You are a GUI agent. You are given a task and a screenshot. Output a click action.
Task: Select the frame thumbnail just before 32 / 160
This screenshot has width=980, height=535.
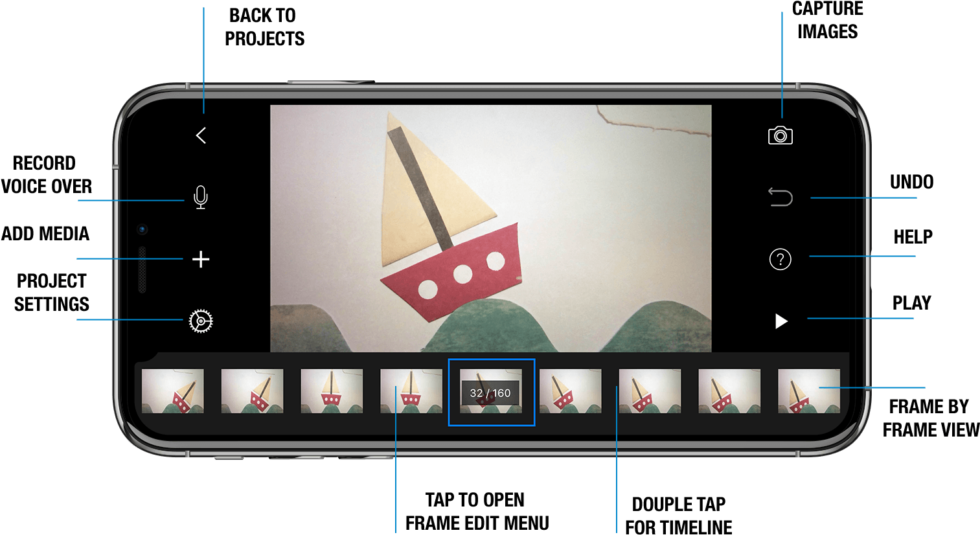coord(411,391)
